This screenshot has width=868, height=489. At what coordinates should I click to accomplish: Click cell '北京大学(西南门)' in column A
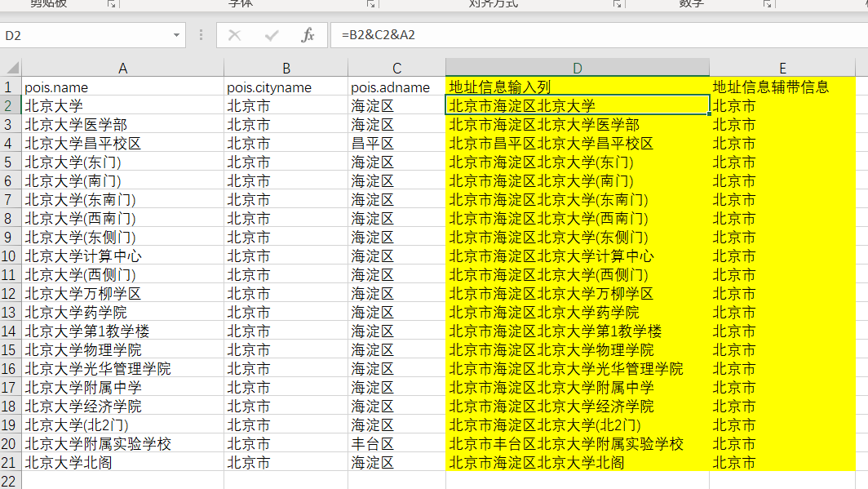[x=123, y=218]
